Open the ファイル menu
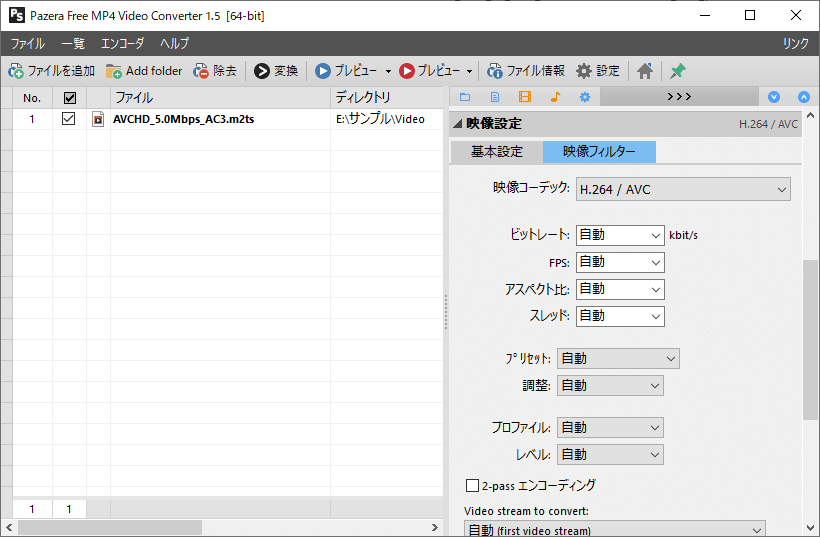Viewport: 820px width, 537px height. [28, 43]
